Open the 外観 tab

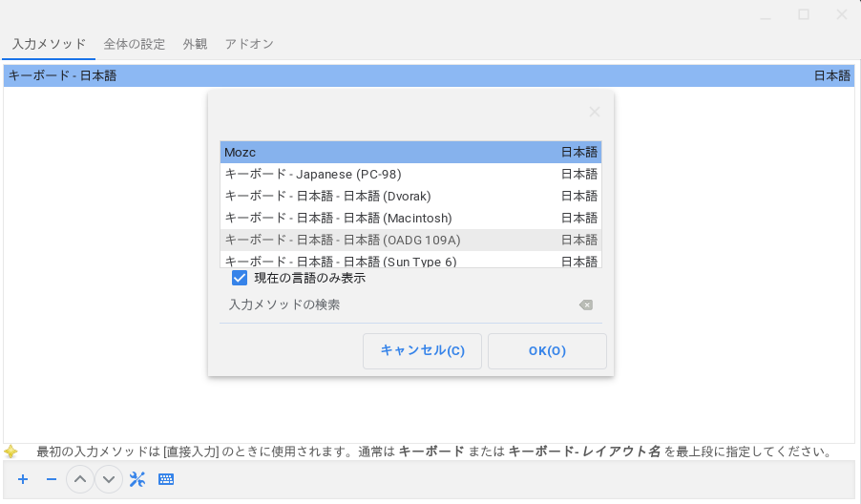pyautogui.click(x=195, y=44)
